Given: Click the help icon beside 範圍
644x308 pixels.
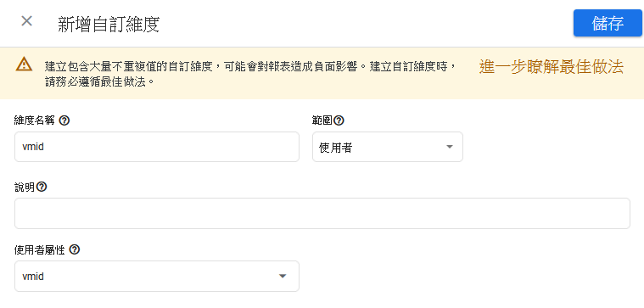Looking at the screenshot, I should pyautogui.click(x=339, y=120).
